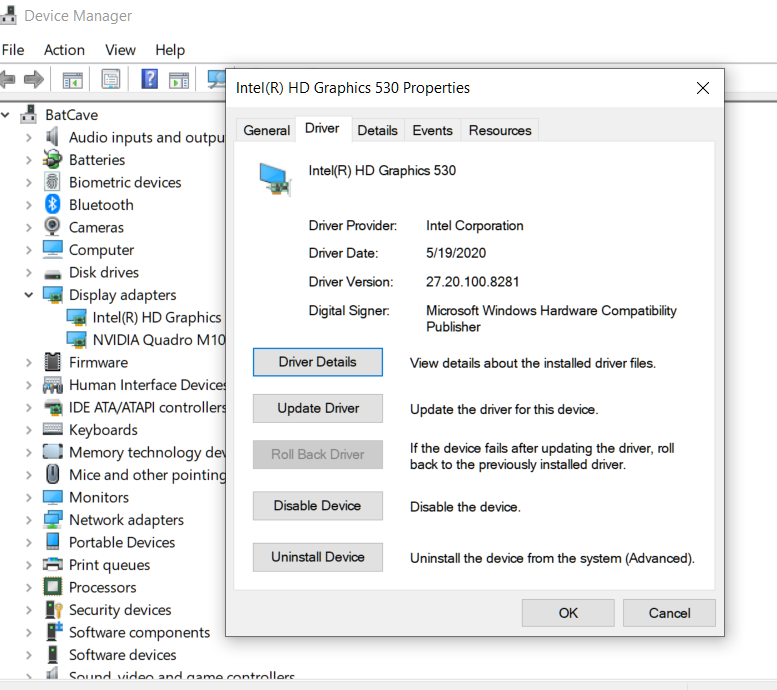Viewport: 777px width, 690px height.
Task: Expand the Software devices category
Action: [x=29, y=655]
